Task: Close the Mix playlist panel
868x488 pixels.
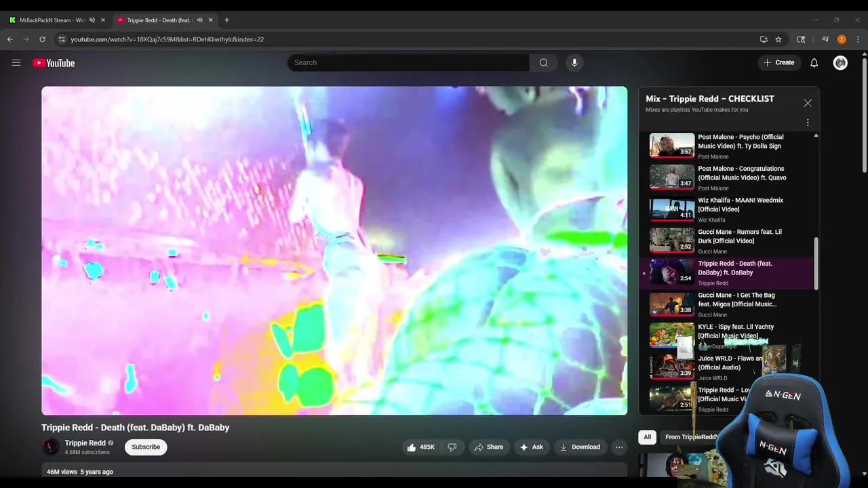Action: (808, 103)
